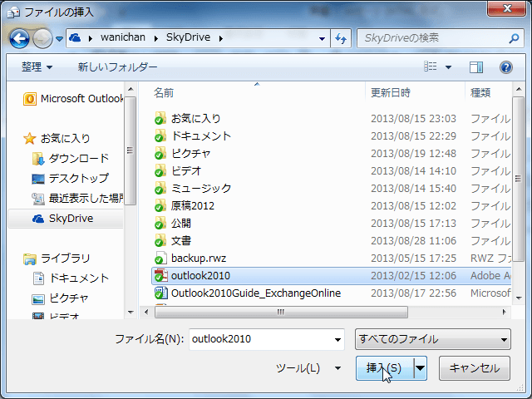Open the address bar history dropdown
Viewport: 532px width, 399px height.
click(322, 39)
